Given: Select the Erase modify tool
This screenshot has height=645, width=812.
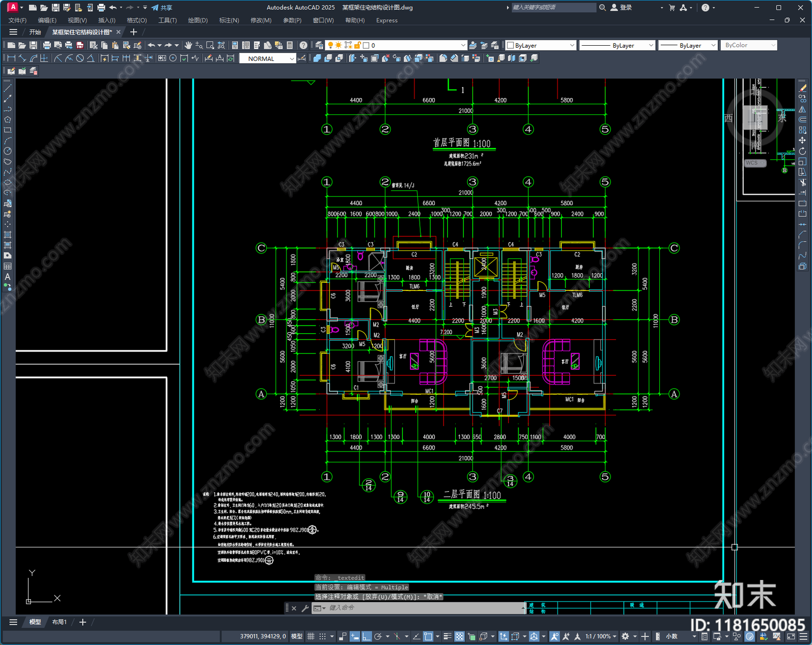Looking at the screenshot, I should [802, 88].
